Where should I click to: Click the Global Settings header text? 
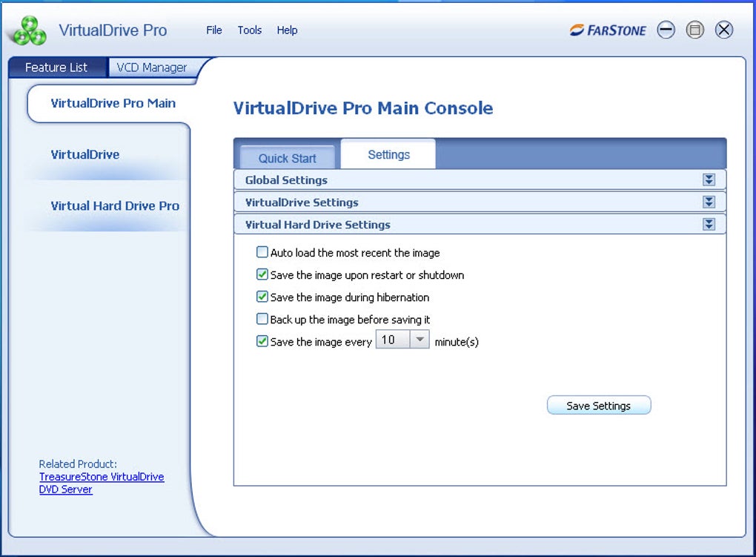(286, 180)
